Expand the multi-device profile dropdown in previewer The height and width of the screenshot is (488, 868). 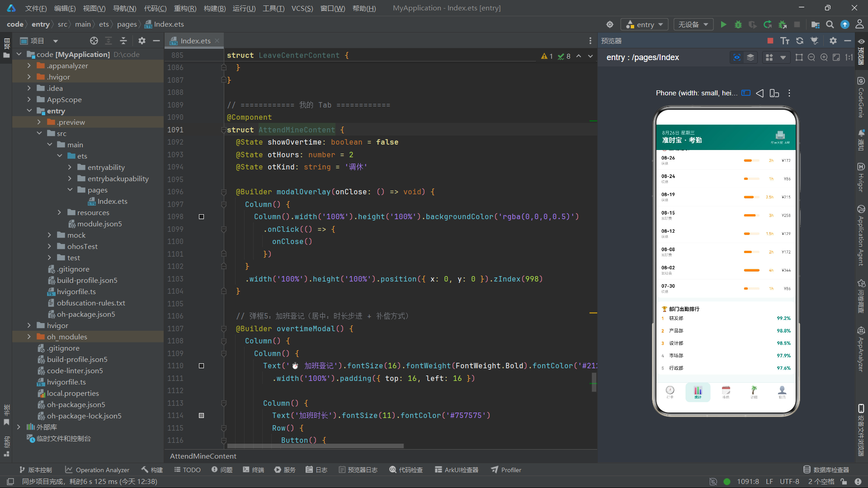[x=783, y=57]
